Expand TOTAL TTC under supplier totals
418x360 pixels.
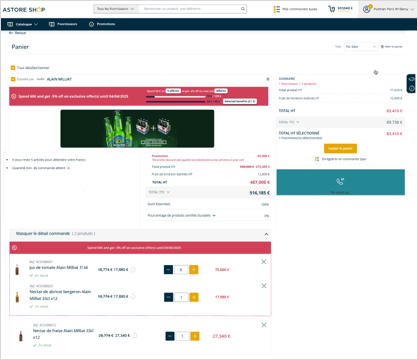click(168, 192)
